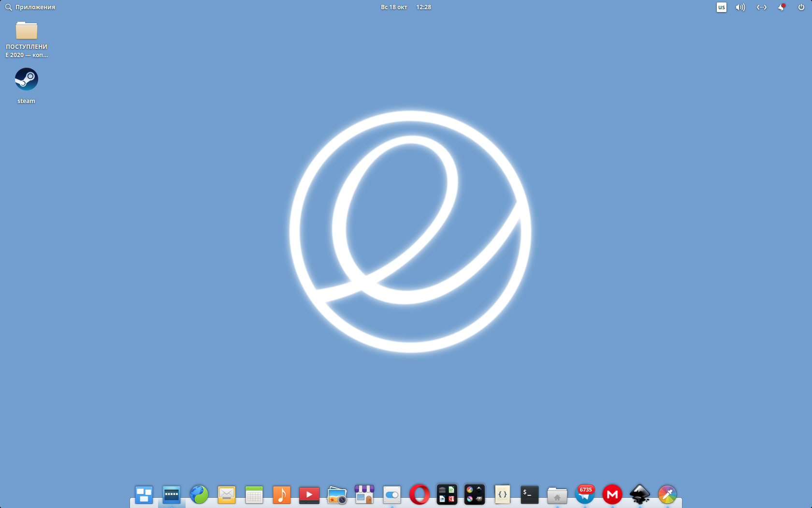
Task: Open the Calendar app from the dock
Action: coord(254,494)
